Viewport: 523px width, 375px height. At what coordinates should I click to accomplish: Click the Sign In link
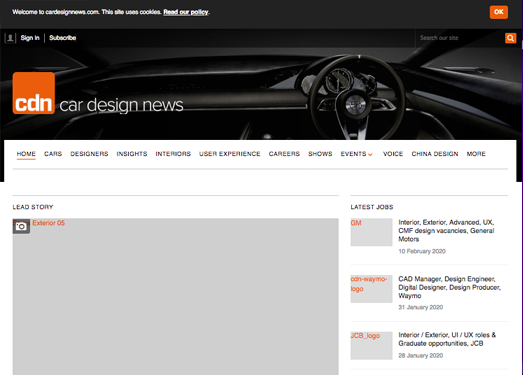coord(30,38)
